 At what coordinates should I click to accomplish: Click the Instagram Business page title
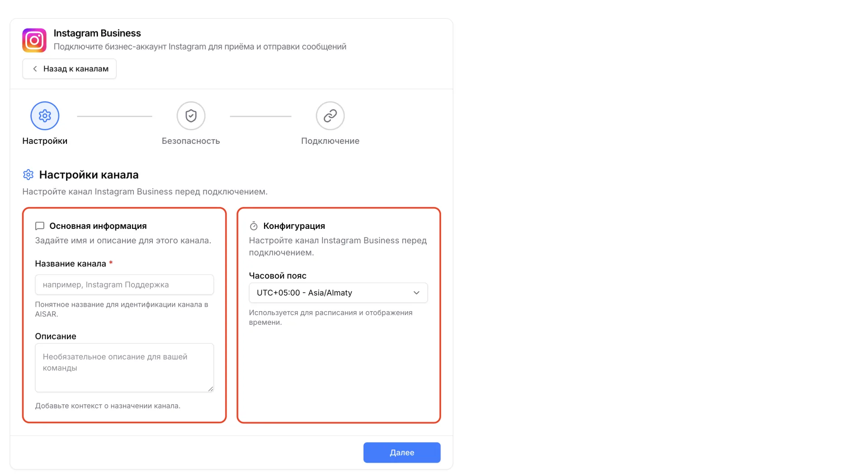coord(97,33)
